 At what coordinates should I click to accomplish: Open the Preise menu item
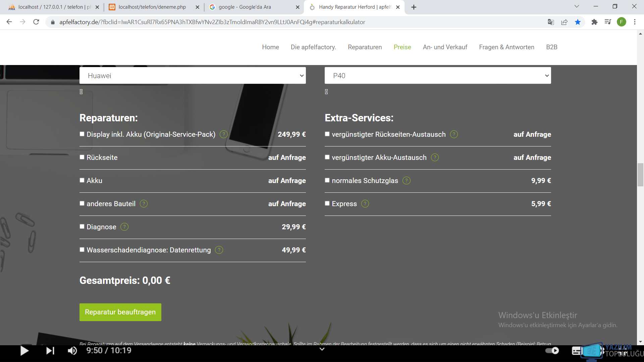(402, 47)
